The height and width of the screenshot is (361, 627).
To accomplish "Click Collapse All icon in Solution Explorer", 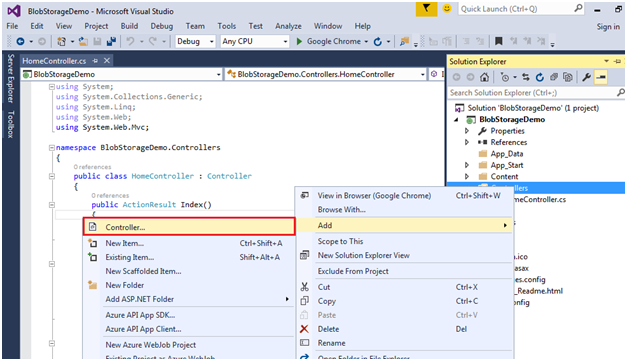I will 554,77.
